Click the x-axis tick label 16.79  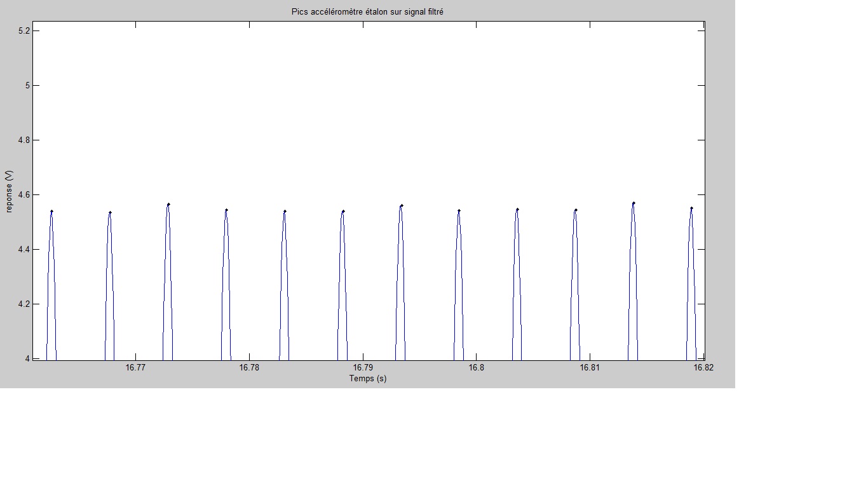tap(363, 368)
